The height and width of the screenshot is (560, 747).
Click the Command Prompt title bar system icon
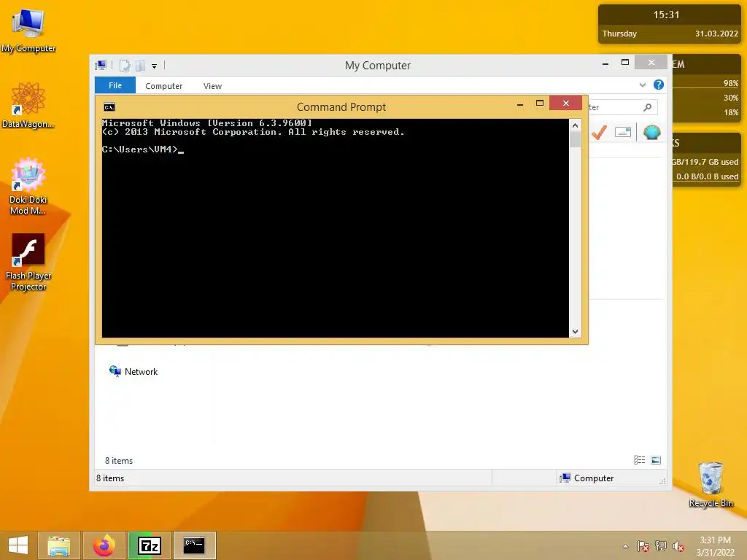click(x=109, y=107)
